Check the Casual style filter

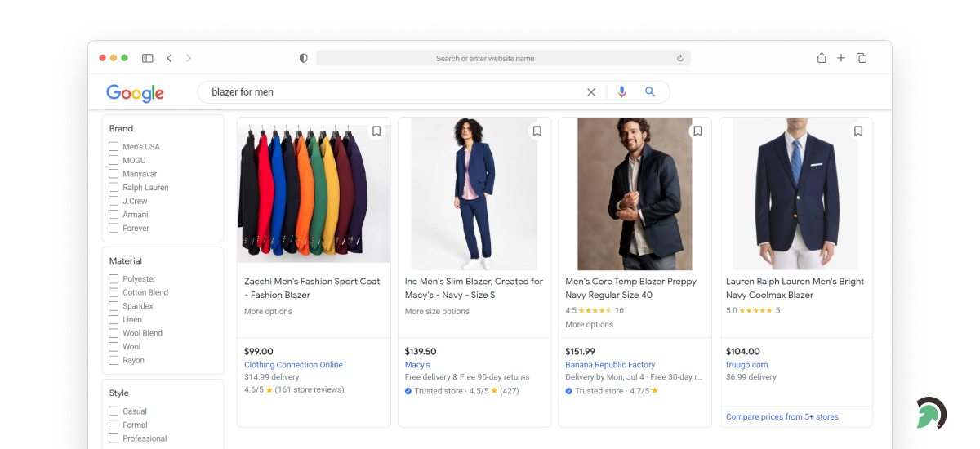pos(114,411)
